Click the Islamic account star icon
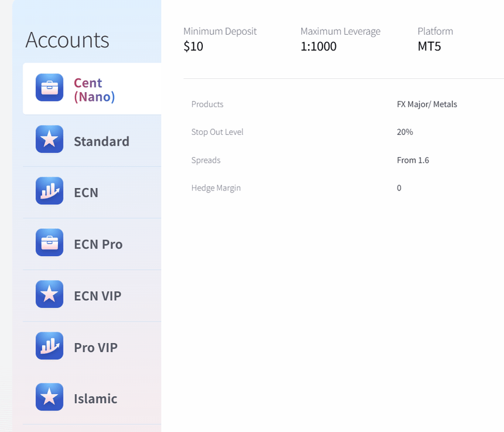504x432 pixels. (x=50, y=397)
